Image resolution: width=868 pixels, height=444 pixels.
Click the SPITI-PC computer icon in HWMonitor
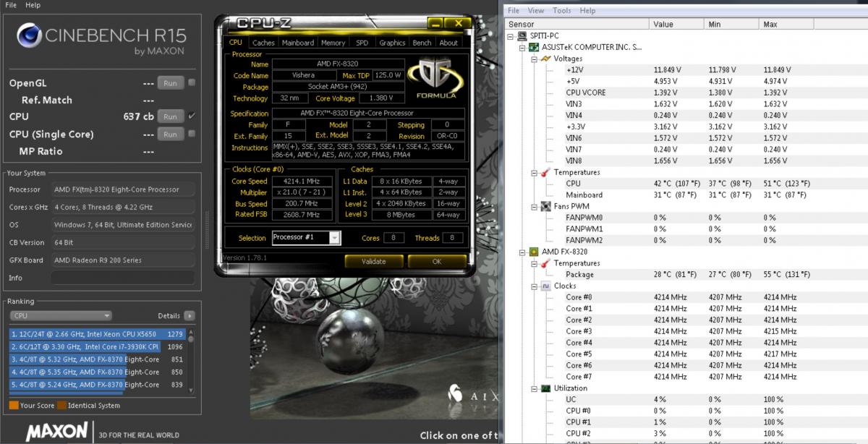click(x=522, y=35)
